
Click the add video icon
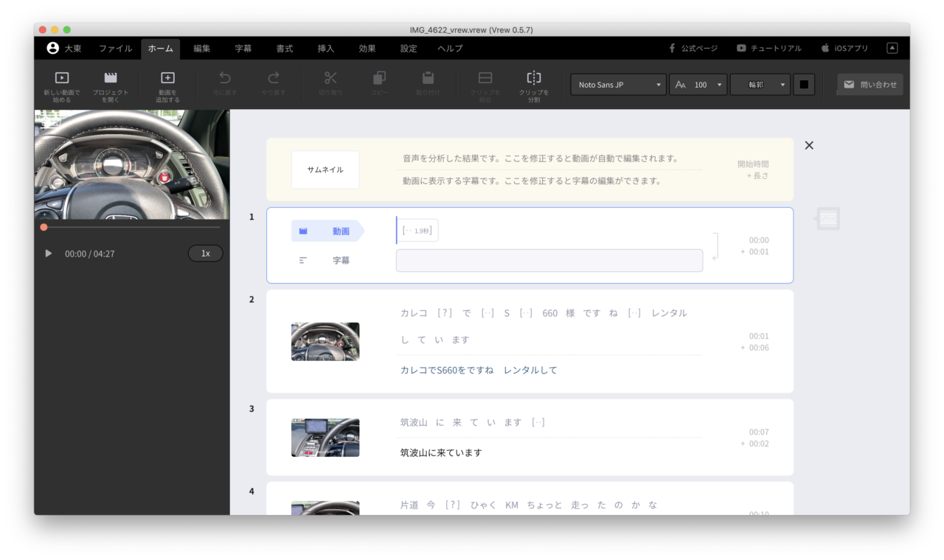pos(168,77)
